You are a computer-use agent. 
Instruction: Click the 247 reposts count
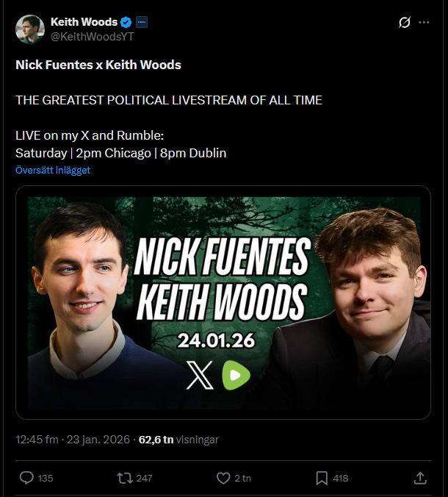(x=145, y=479)
